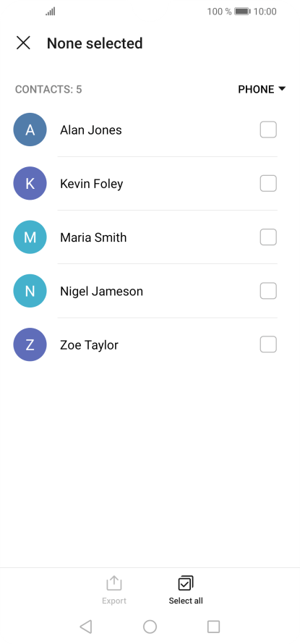Mark the Zoe Taylor checkbox

pyautogui.click(x=268, y=344)
